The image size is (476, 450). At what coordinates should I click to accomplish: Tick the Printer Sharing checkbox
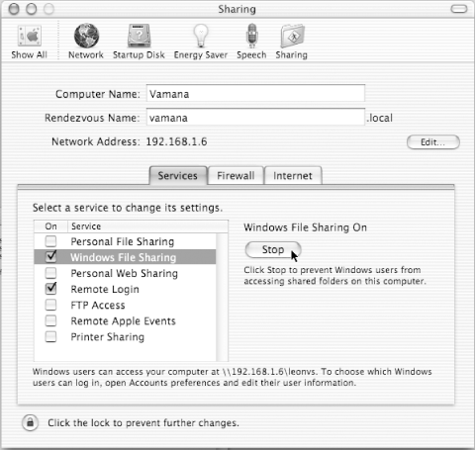coord(50,336)
